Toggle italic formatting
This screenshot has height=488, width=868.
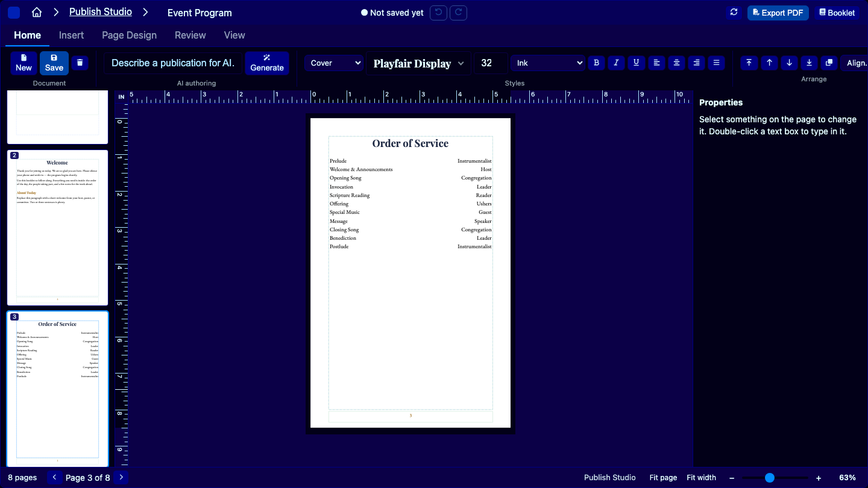pyautogui.click(x=616, y=63)
